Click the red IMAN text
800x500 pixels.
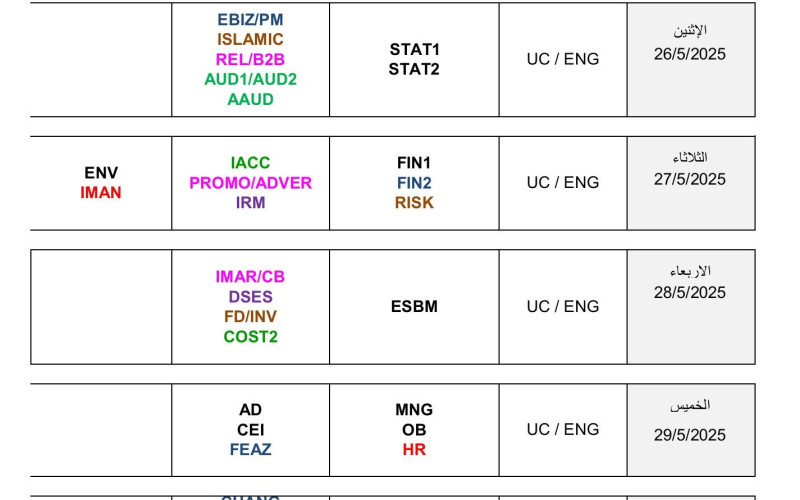tap(101, 192)
